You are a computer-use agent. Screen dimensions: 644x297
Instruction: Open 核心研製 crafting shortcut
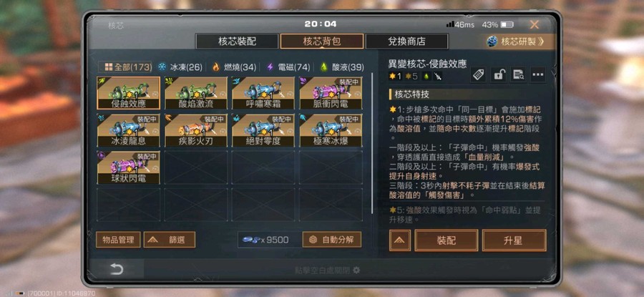point(516,42)
